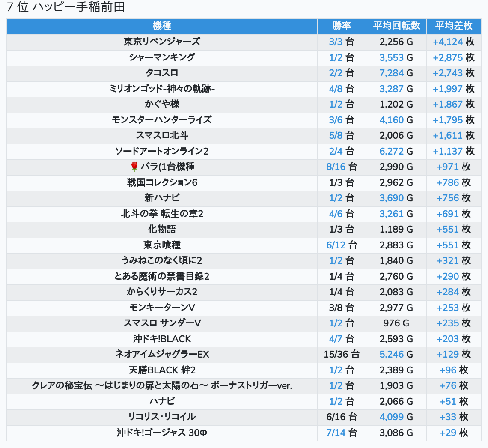Open the ミリオンゴッド-神々の軌跡- entry
The image size is (488, 448).
162,89
